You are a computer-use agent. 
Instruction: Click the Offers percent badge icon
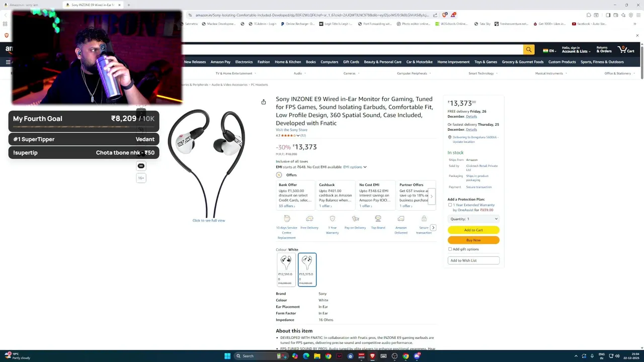click(279, 175)
